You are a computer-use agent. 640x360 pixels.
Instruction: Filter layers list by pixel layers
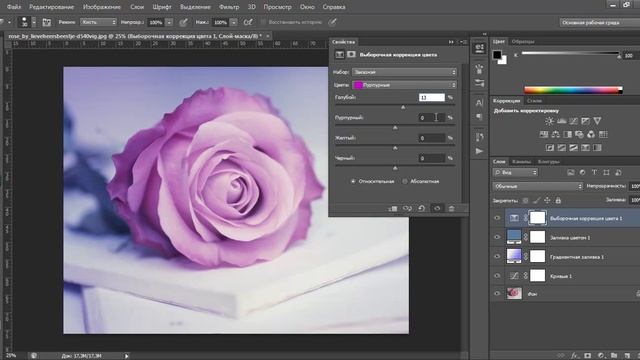point(571,173)
